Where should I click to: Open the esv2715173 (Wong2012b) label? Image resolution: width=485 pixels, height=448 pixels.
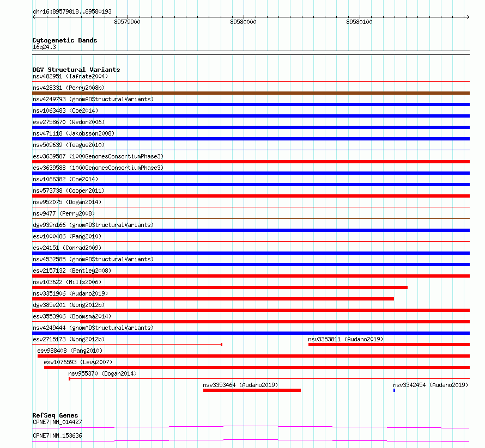point(69,339)
